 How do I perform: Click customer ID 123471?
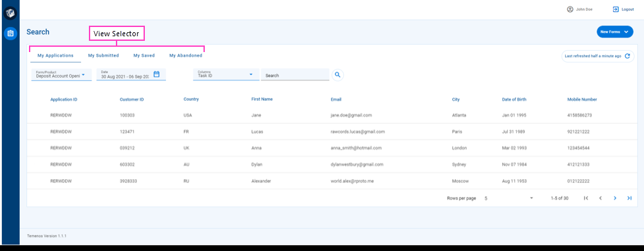[x=127, y=132]
